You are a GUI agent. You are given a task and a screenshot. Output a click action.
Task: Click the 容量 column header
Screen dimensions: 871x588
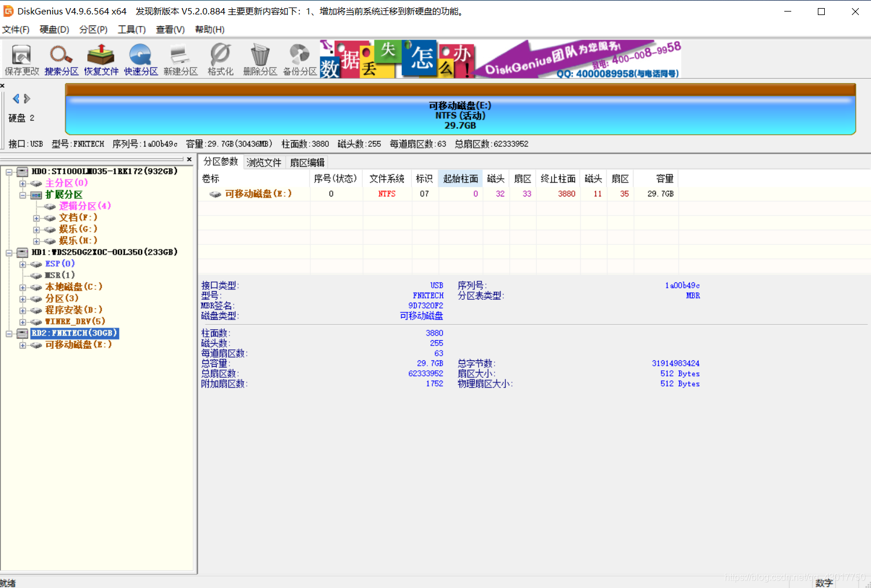(x=655, y=178)
